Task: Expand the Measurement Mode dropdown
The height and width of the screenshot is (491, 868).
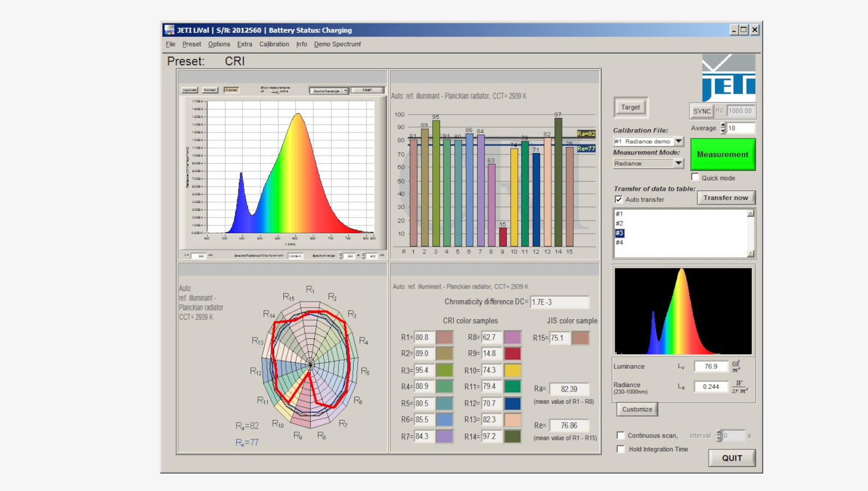Action: click(x=679, y=163)
